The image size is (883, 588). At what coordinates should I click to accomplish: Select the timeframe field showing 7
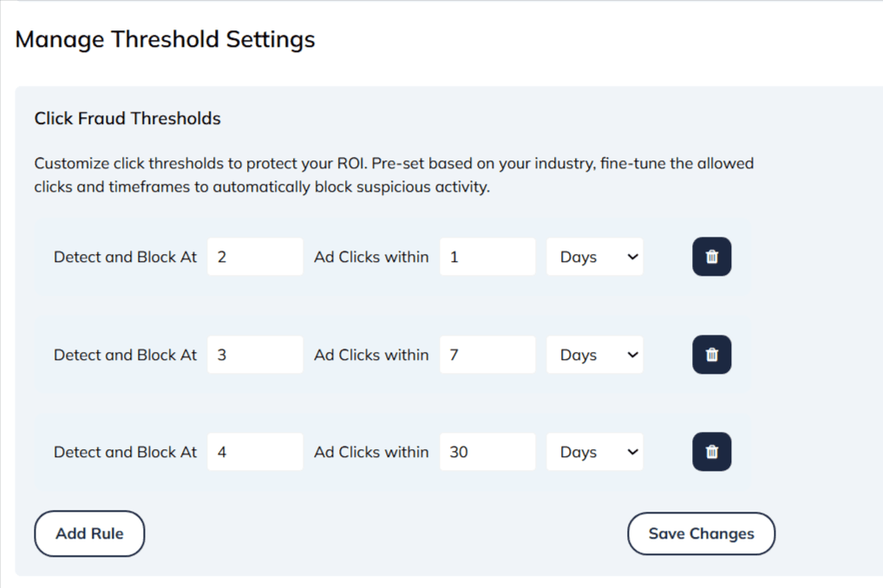(x=487, y=355)
